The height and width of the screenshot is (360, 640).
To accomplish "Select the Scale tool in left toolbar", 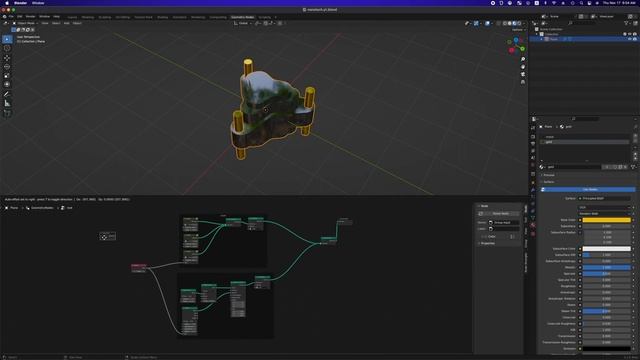I will click(x=7, y=76).
